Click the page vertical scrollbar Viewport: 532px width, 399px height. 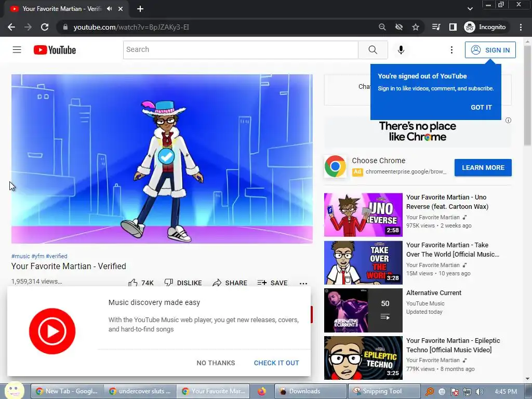pyautogui.click(x=528, y=95)
